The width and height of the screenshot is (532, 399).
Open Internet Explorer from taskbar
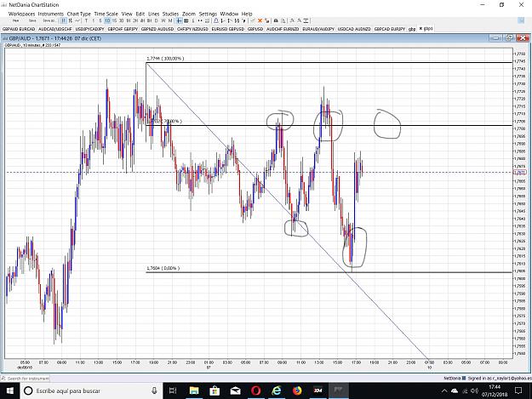[277, 390]
